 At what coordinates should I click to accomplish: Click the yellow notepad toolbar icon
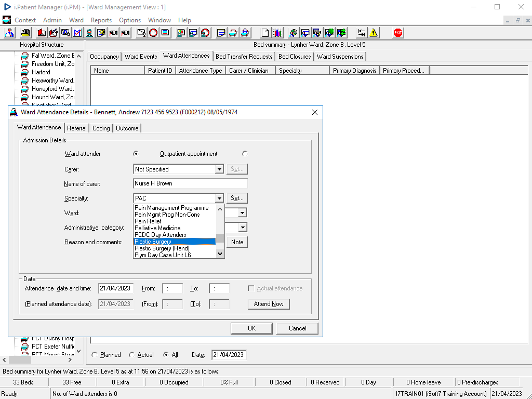221,33
